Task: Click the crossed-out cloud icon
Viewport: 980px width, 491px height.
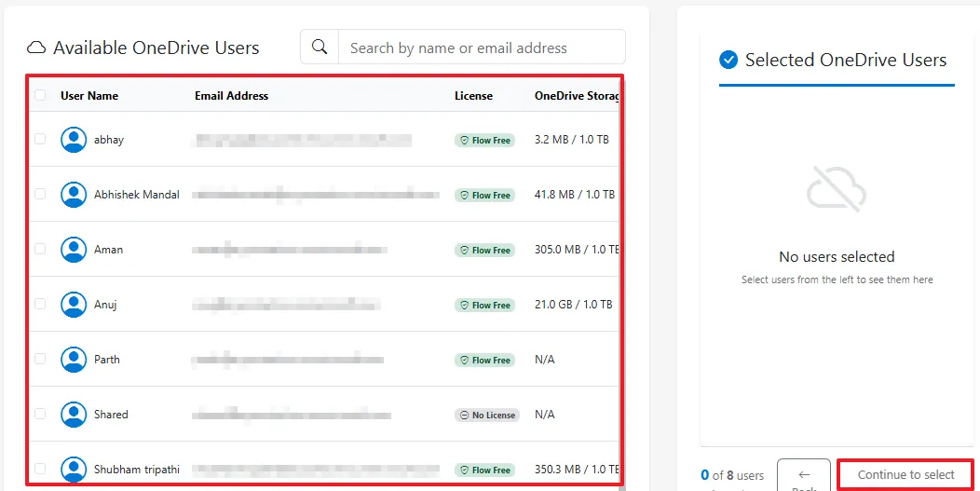Action: tap(837, 187)
